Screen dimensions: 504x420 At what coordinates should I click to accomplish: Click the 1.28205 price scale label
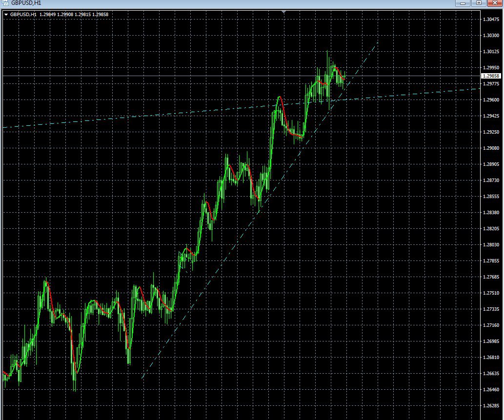point(491,228)
